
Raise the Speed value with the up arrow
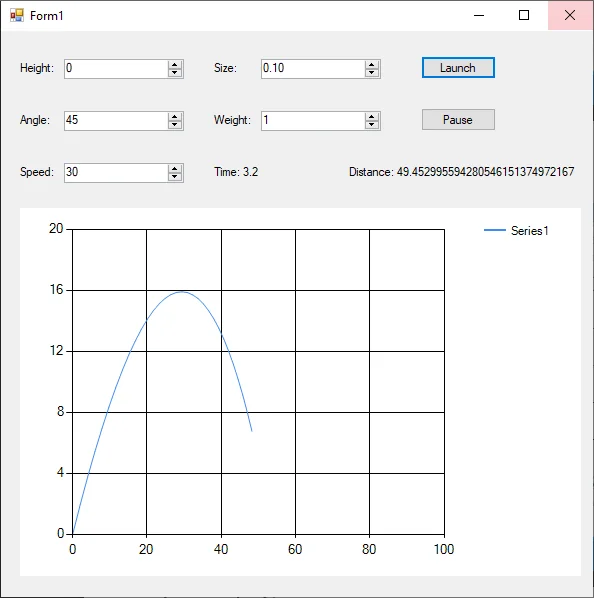tap(175, 168)
